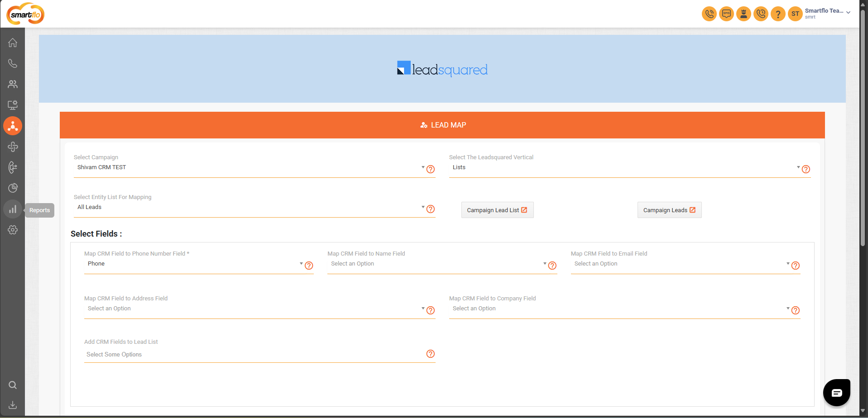Click the Select Some Options input field
868x418 pixels.
(x=255, y=355)
